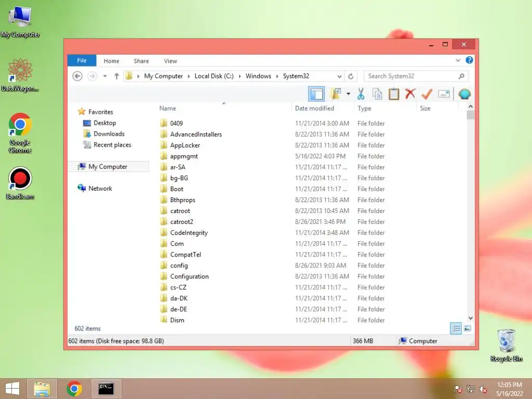Open the address bar history dropdown
The height and width of the screenshot is (399, 532).
coord(339,76)
